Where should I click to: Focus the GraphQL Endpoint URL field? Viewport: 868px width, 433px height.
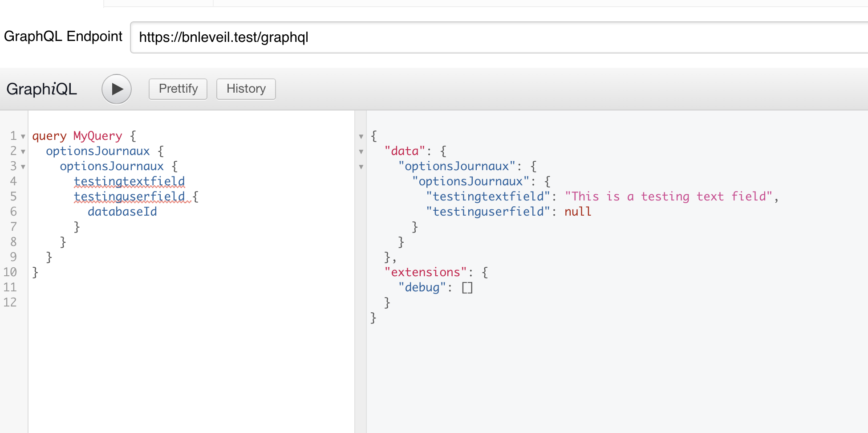(x=499, y=37)
